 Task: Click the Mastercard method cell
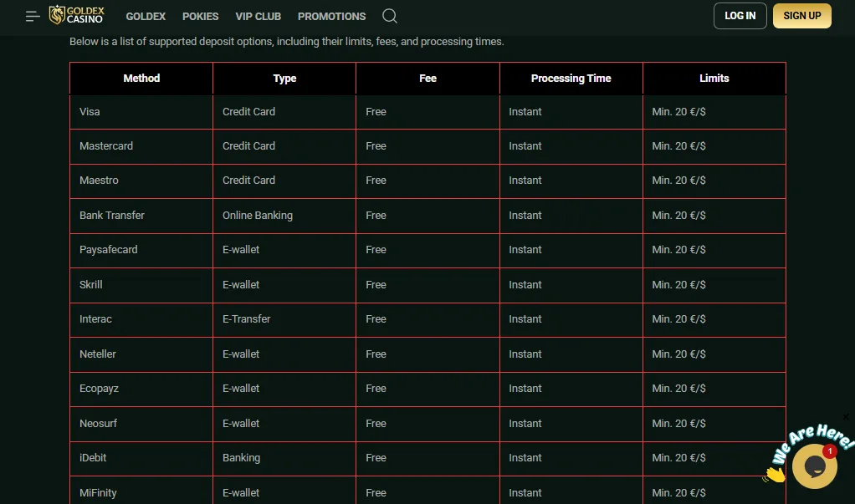(141, 146)
